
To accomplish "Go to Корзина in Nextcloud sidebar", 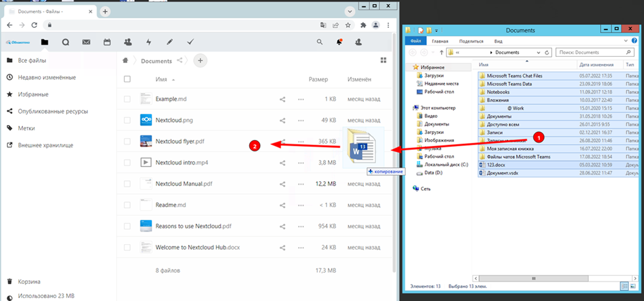I will pos(30,281).
